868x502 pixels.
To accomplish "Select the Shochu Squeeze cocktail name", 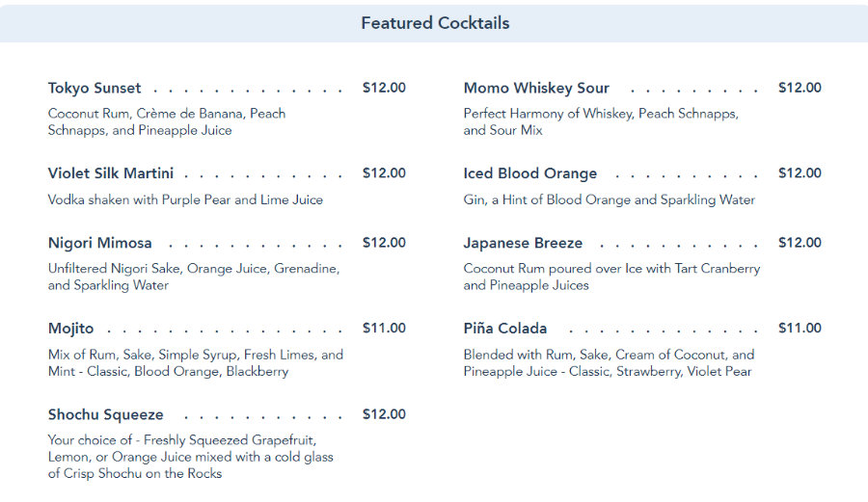I will tap(106, 415).
